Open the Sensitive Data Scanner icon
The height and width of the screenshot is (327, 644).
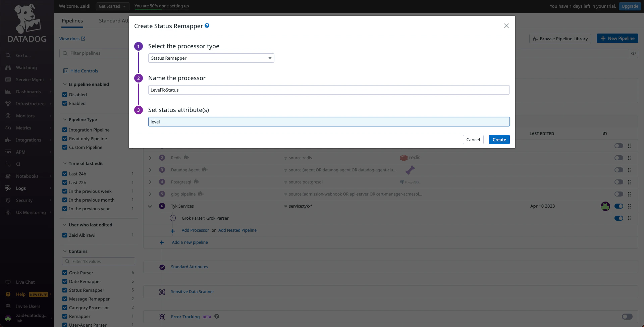click(x=162, y=292)
